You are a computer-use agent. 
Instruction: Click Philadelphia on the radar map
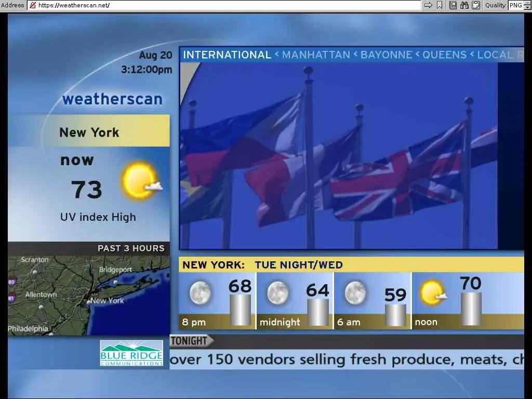click(x=28, y=328)
